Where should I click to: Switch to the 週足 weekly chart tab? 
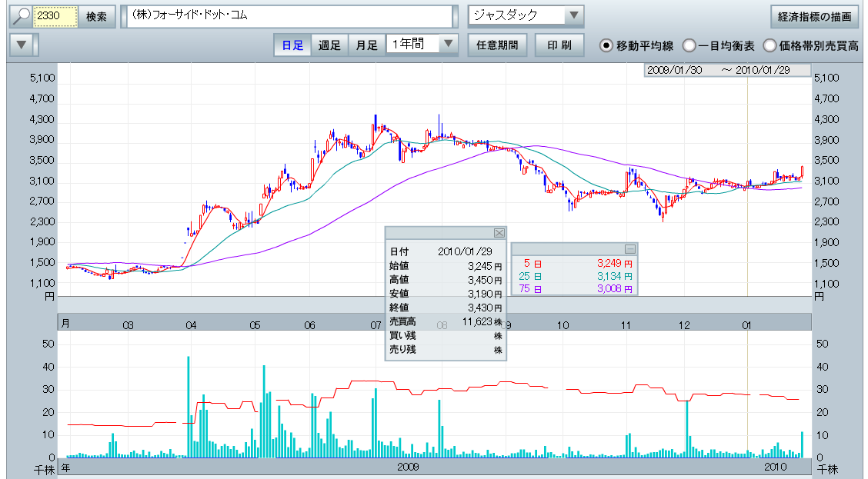pyautogui.click(x=329, y=45)
